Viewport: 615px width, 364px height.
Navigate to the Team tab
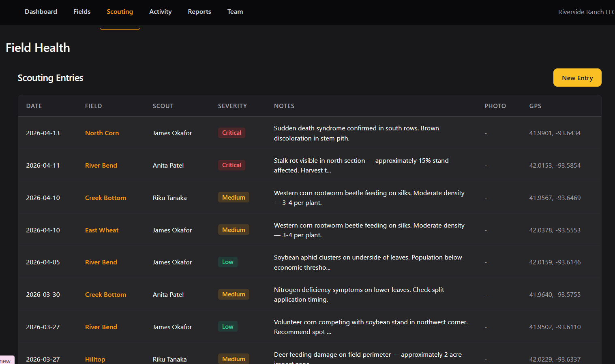click(235, 12)
